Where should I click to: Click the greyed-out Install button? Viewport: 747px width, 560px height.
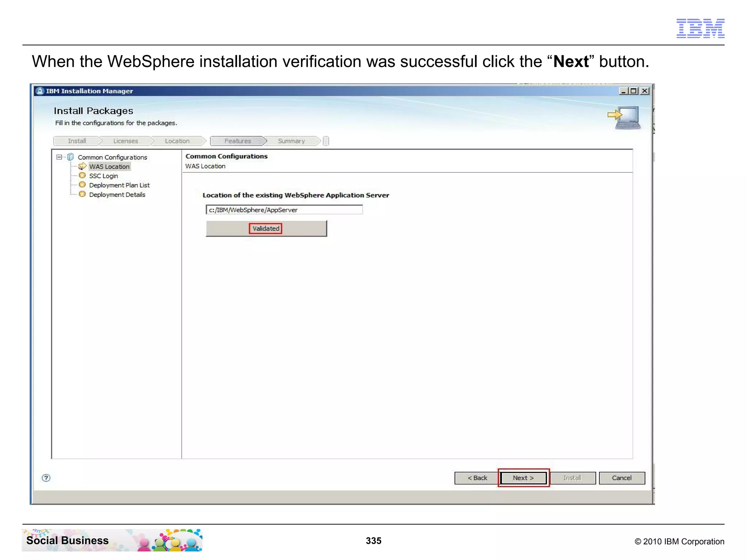point(572,478)
